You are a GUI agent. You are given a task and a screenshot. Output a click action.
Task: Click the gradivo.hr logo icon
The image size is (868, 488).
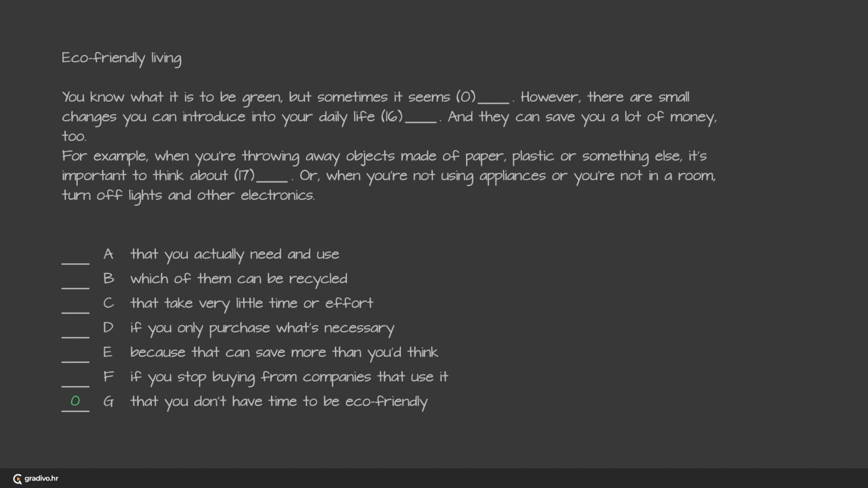click(x=18, y=479)
